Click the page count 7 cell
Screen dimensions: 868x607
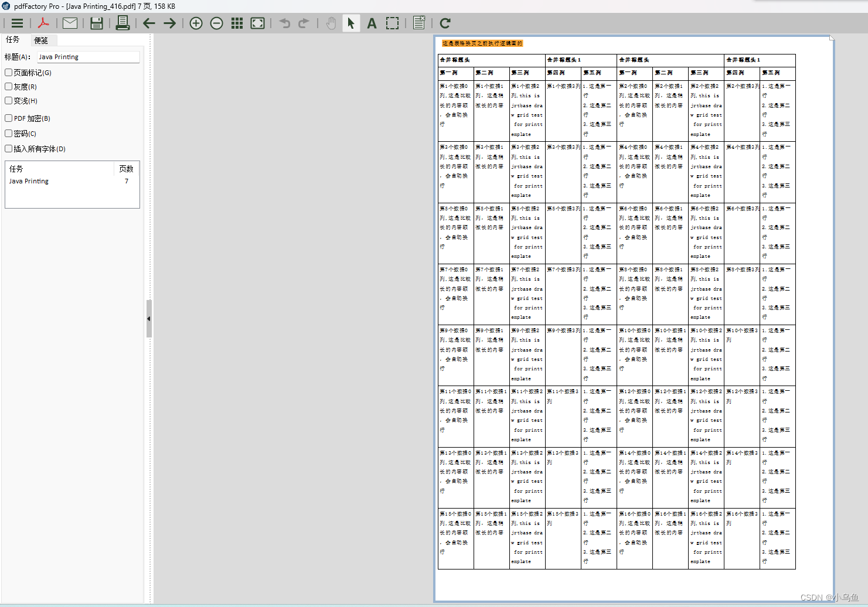click(x=127, y=182)
